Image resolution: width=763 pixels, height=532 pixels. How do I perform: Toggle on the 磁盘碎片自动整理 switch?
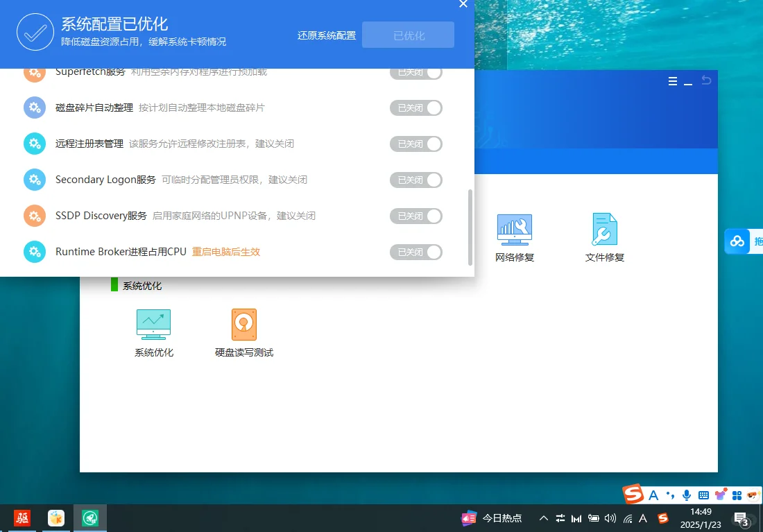tap(416, 108)
